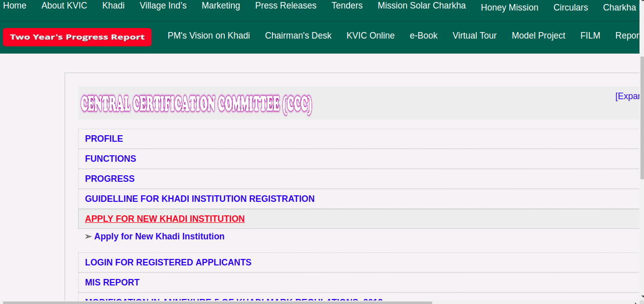Open the Tenders menu

pos(347,6)
